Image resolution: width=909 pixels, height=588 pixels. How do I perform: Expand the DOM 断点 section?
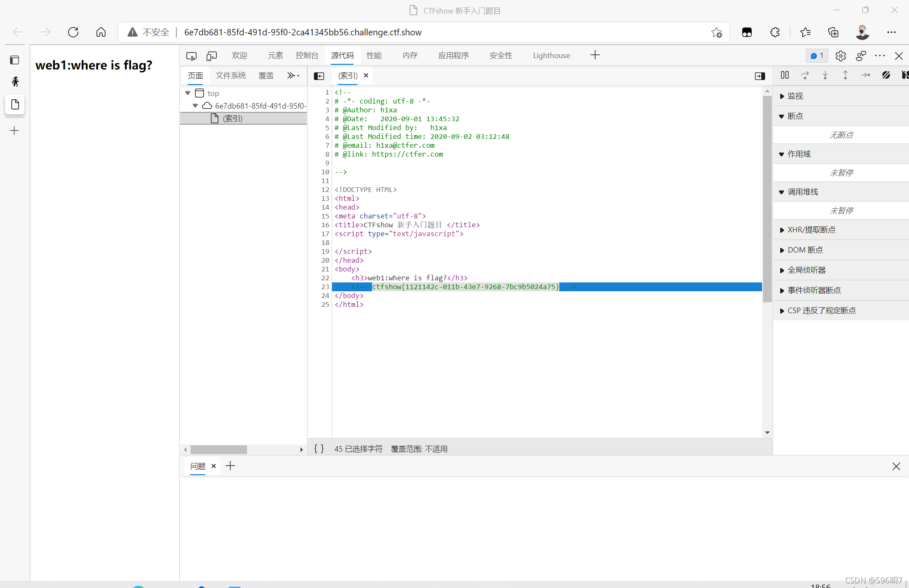point(841,250)
